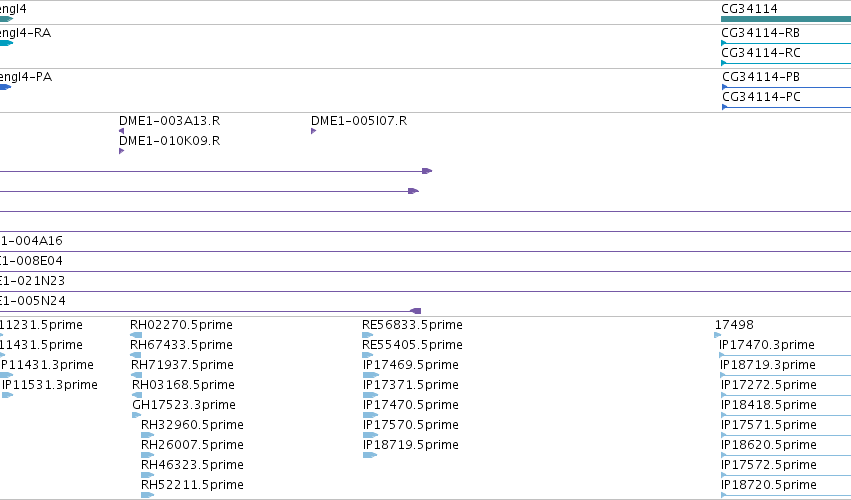The image size is (851, 500).
Task: Select the CG34114 gene bar
Action: click(786, 19)
